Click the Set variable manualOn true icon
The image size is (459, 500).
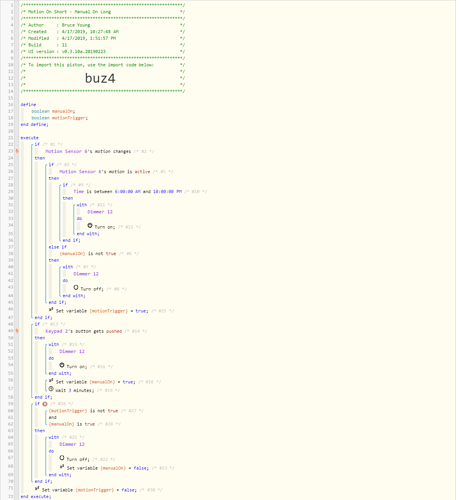tap(51, 381)
